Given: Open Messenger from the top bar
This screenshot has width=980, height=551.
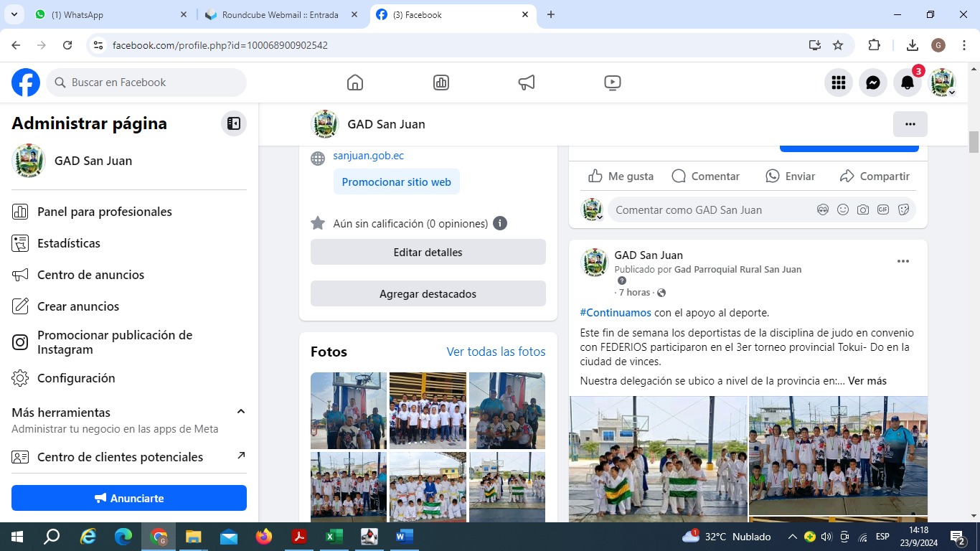Looking at the screenshot, I should point(873,83).
